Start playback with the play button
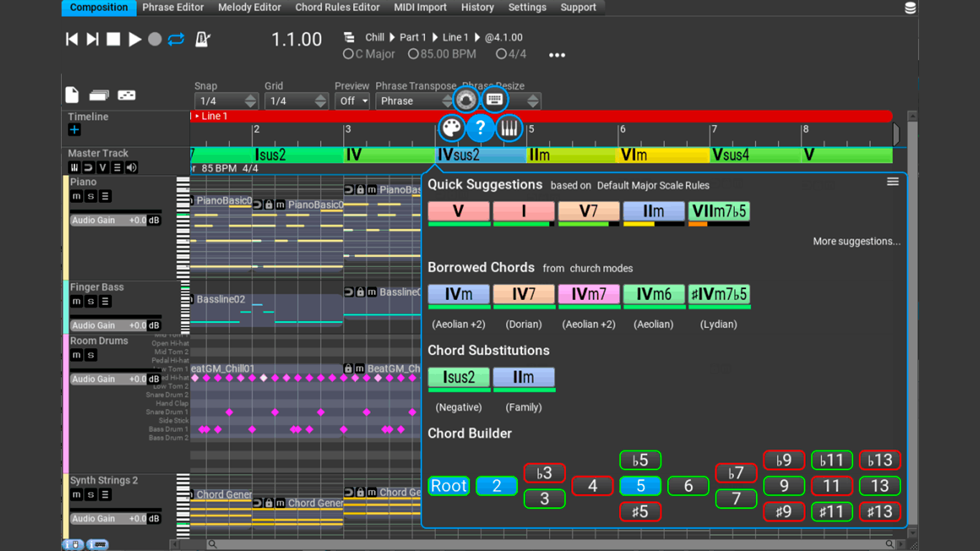Image resolution: width=980 pixels, height=551 pixels. 134,39
